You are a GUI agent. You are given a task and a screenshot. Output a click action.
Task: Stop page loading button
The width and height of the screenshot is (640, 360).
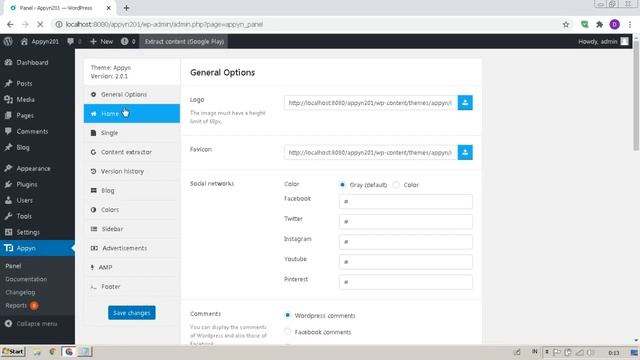40,24
